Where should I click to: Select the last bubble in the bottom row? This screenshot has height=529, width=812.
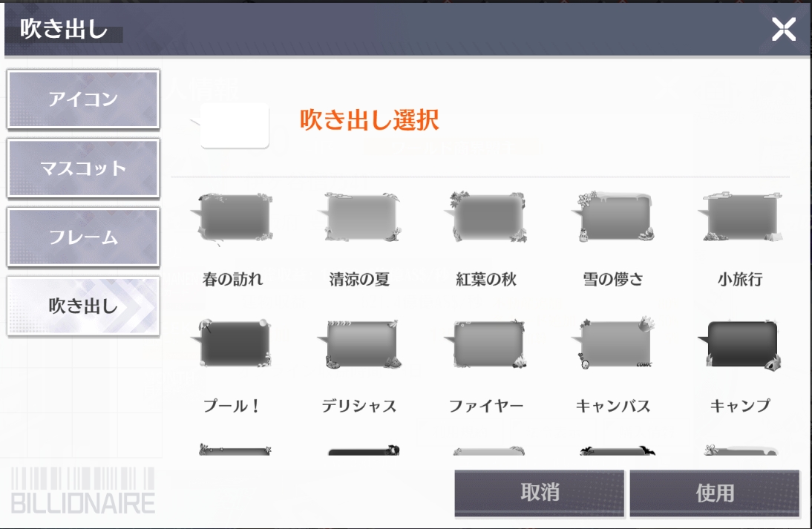740,450
